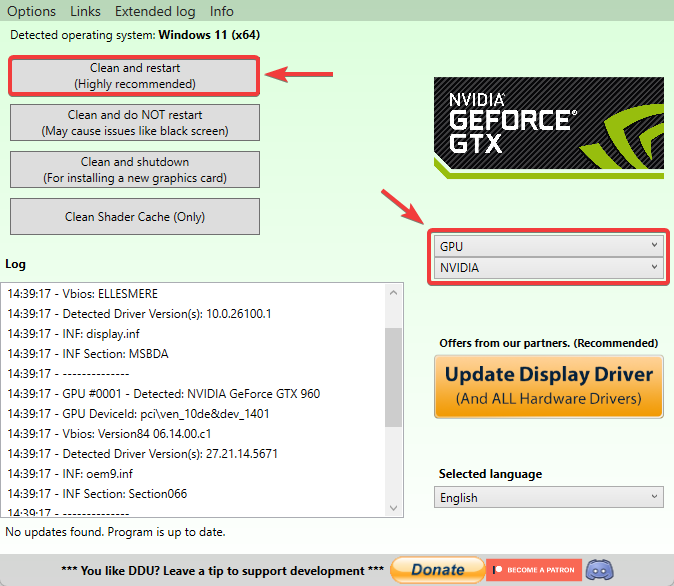Click the Become a Patron badge
The height and width of the screenshot is (586, 674).
(x=533, y=570)
